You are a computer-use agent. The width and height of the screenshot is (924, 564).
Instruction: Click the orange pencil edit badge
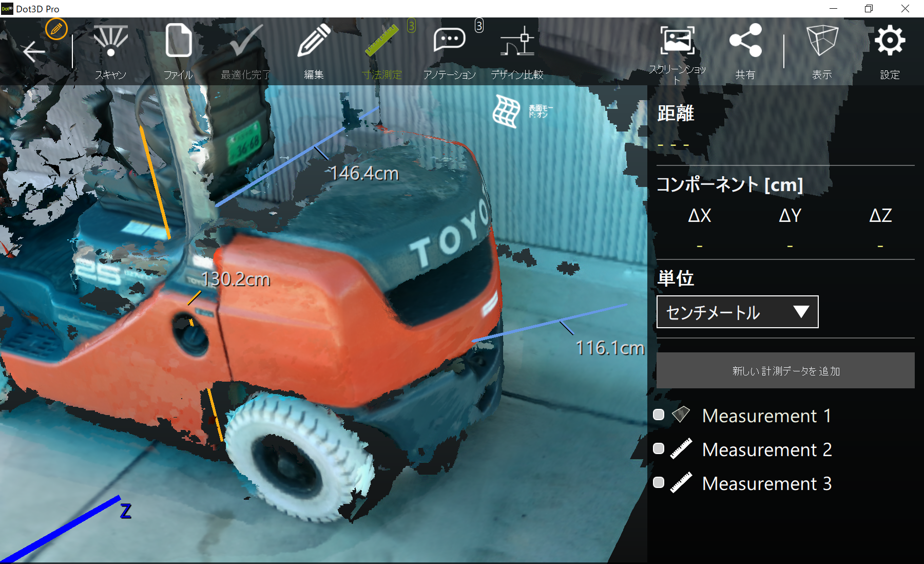(x=56, y=29)
